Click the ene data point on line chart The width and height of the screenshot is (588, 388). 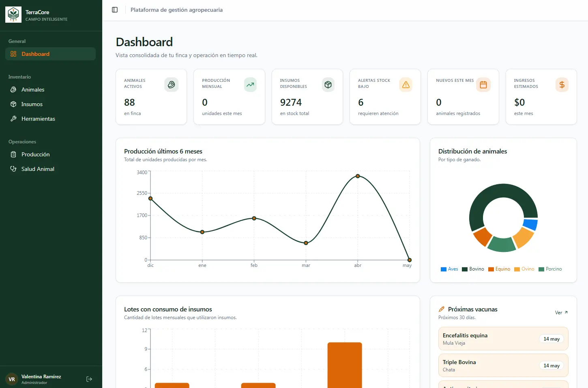[x=202, y=232]
